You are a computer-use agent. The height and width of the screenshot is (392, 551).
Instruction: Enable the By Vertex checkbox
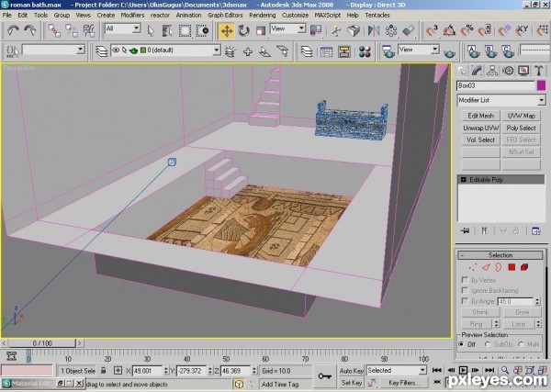(465, 280)
